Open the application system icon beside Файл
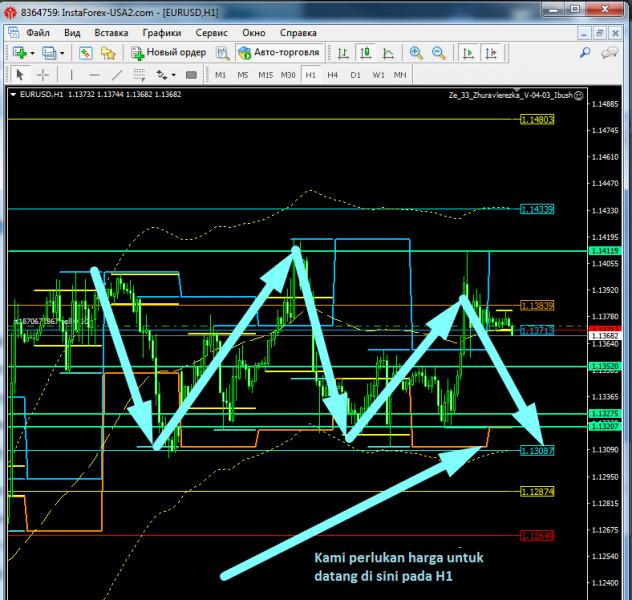Screen dimensions: 632x600 click(x=13, y=33)
